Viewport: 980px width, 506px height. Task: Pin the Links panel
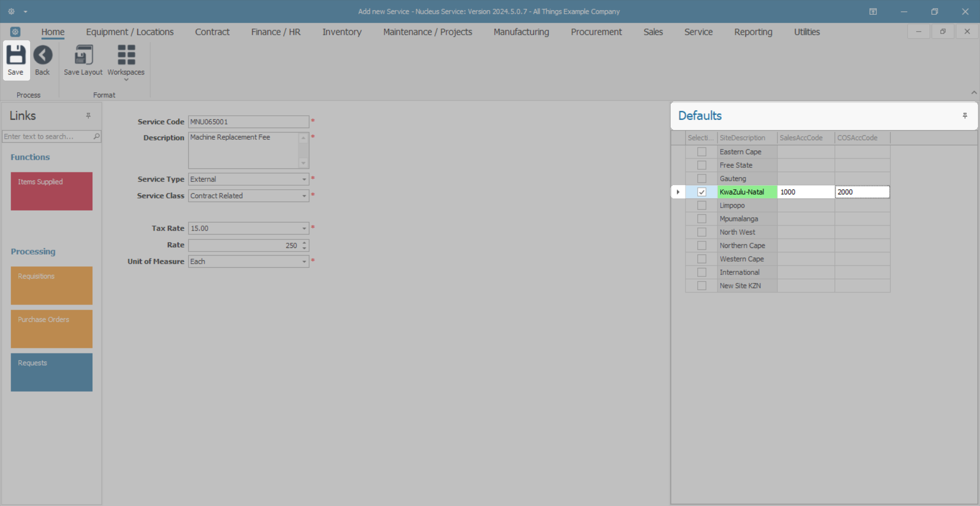coord(88,116)
